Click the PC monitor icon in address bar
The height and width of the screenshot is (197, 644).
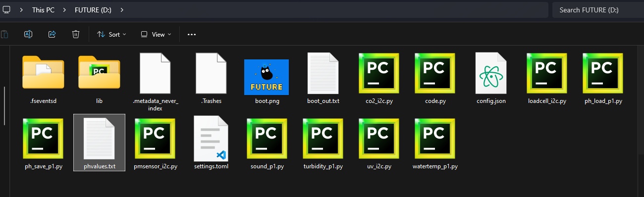[6, 9]
